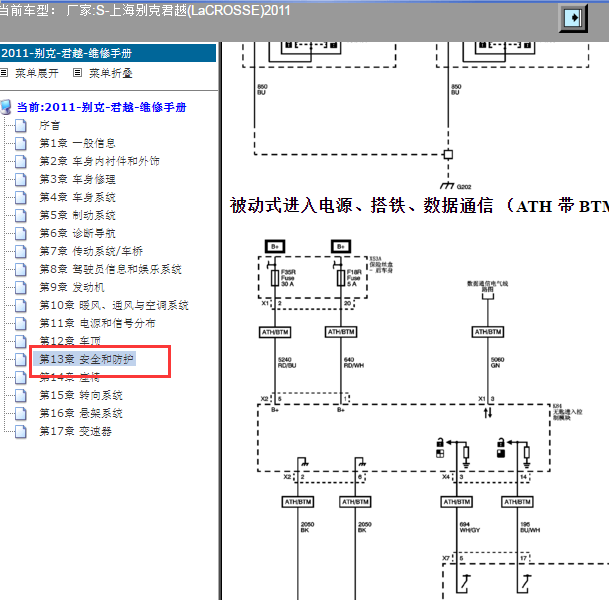Open the 序言 preface entry
This screenshot has width=609, height=600.
pos(49,125)
